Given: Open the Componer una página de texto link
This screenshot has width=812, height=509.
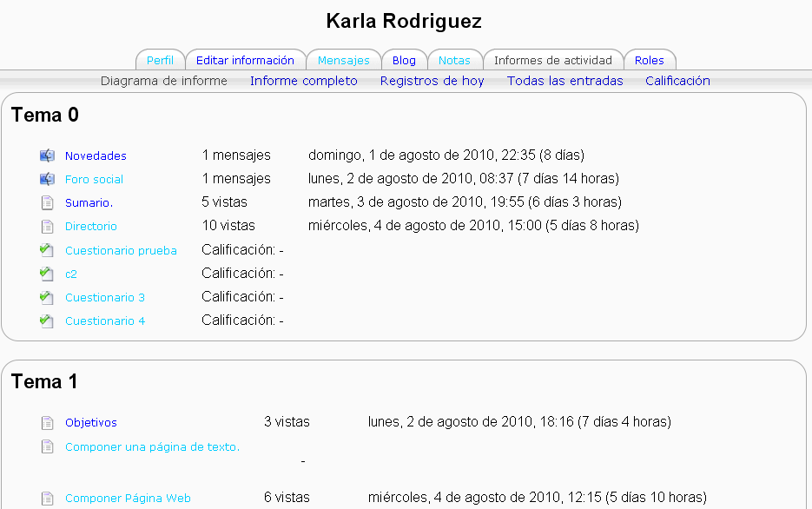Looking at the screenshot, I should tap(152, 447).
